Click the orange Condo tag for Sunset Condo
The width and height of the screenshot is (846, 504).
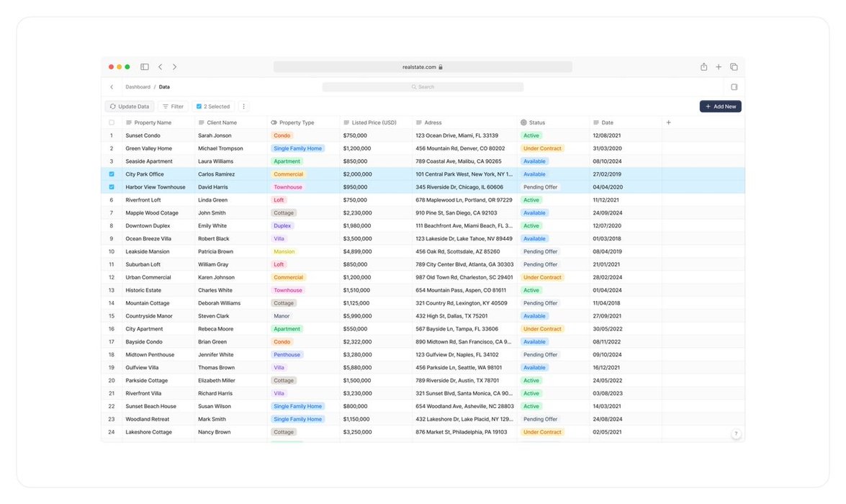[282, 135]
